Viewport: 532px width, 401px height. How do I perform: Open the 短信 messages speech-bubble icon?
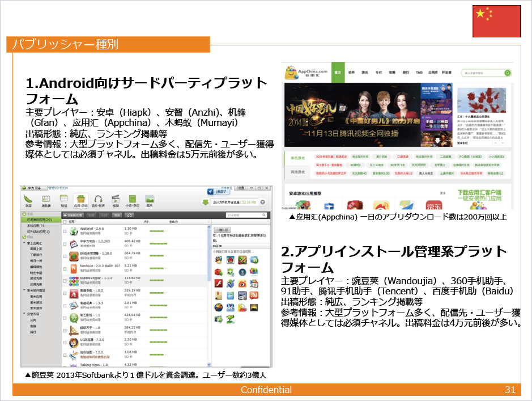click(x=64, y=199)
